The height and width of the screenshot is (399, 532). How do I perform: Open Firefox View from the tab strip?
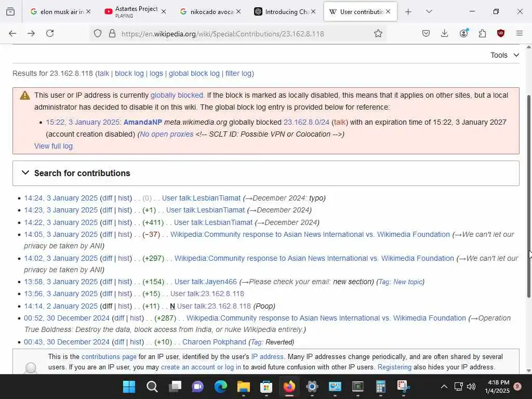[x=10, y=12]
